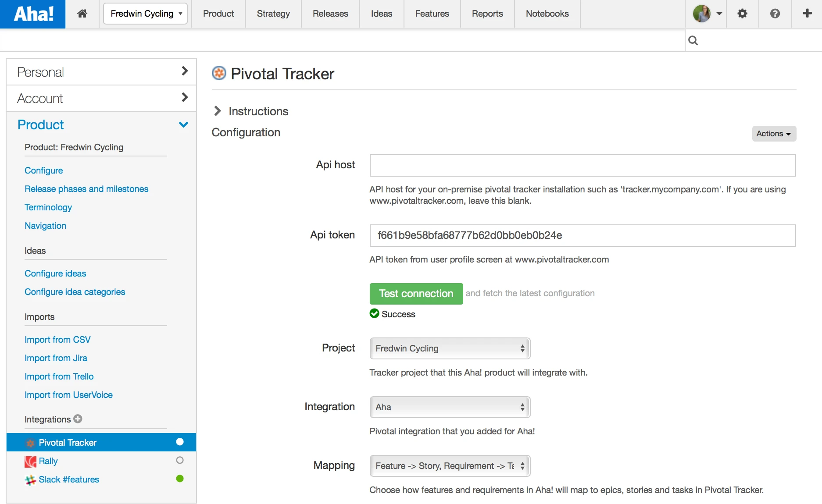Open the settings gear icon
The width and height of the screenshot is (822, 504).
point(742,14)
